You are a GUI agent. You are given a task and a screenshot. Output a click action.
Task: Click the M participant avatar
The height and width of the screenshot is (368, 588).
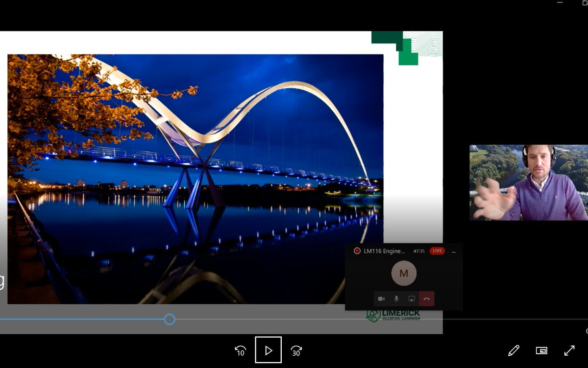pyautogui.click(x=404, y=273)
